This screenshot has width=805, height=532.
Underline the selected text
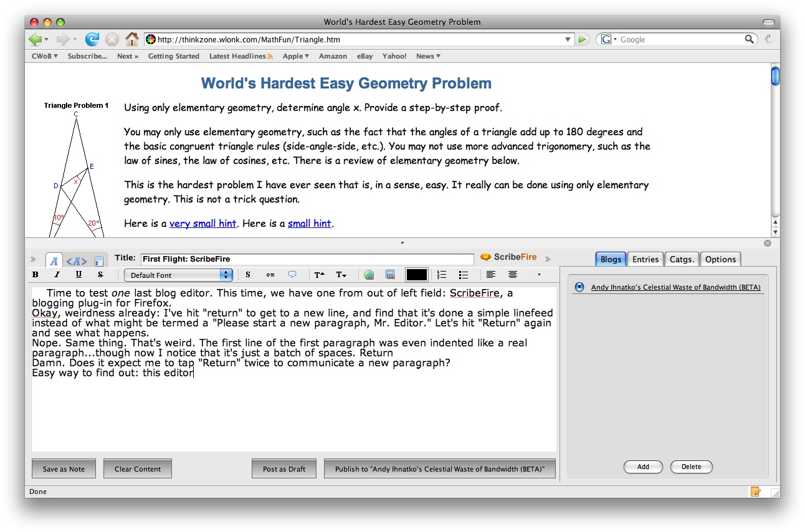(79, 275)
